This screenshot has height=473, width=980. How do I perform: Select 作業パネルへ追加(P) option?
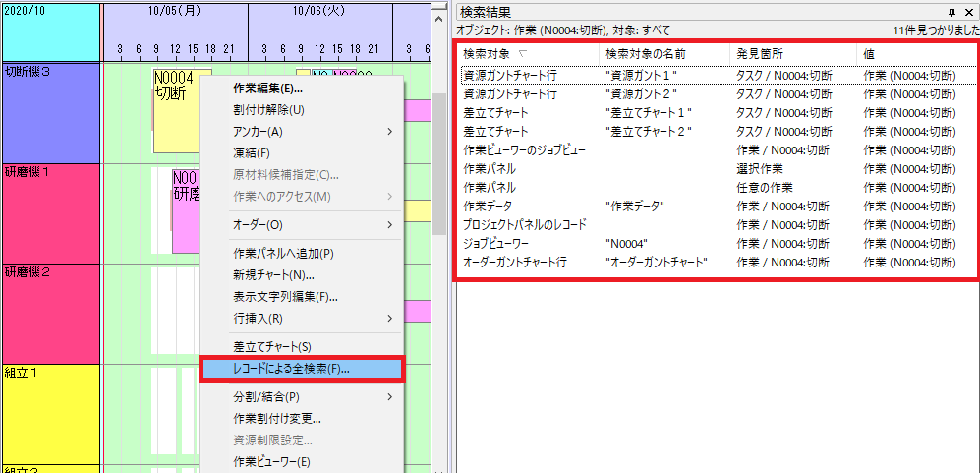pyautogui.click(x=283, y=253)
